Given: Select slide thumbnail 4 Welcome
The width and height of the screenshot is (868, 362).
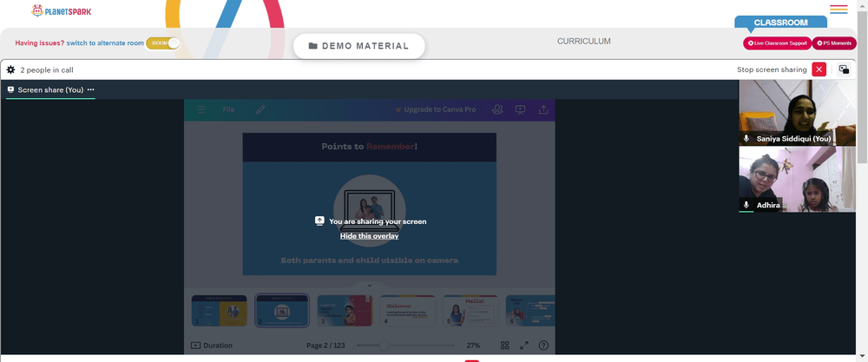Looking at the screenshot, I should click(x=408, y=311).
